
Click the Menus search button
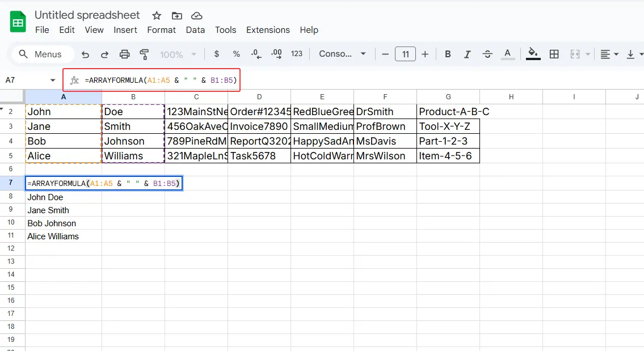coord(40,54)
